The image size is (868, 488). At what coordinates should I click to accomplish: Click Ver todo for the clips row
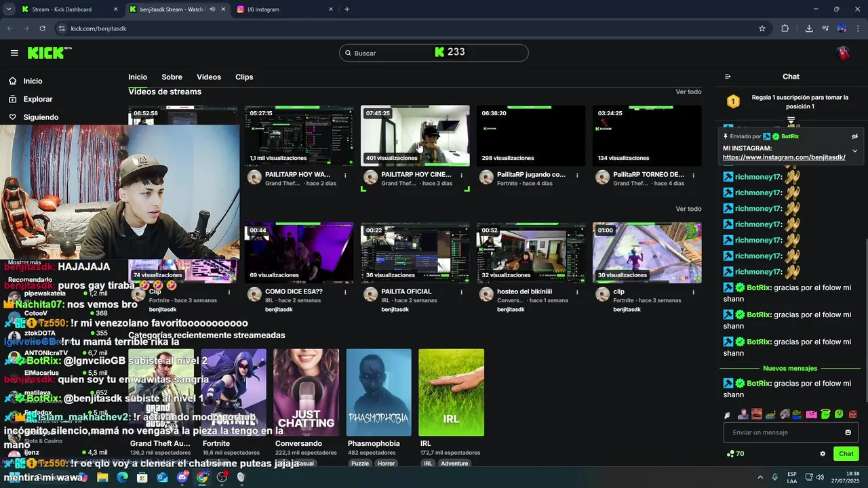click(688, 209)
